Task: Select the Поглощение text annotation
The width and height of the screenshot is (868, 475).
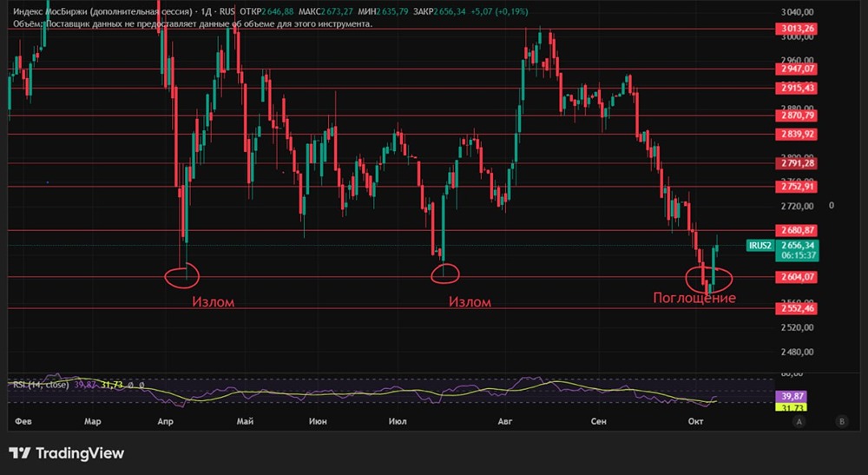Action: coord(694,298)
